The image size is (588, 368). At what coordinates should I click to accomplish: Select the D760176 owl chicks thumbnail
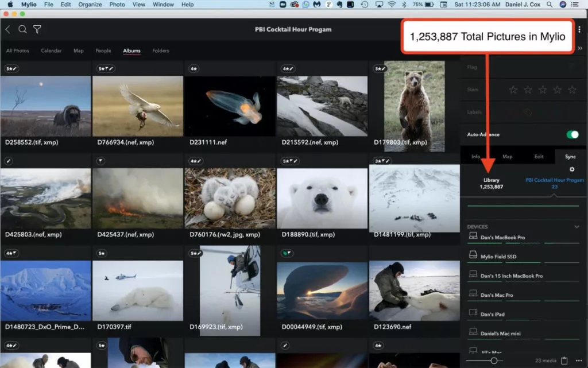(x=230, y=198)
